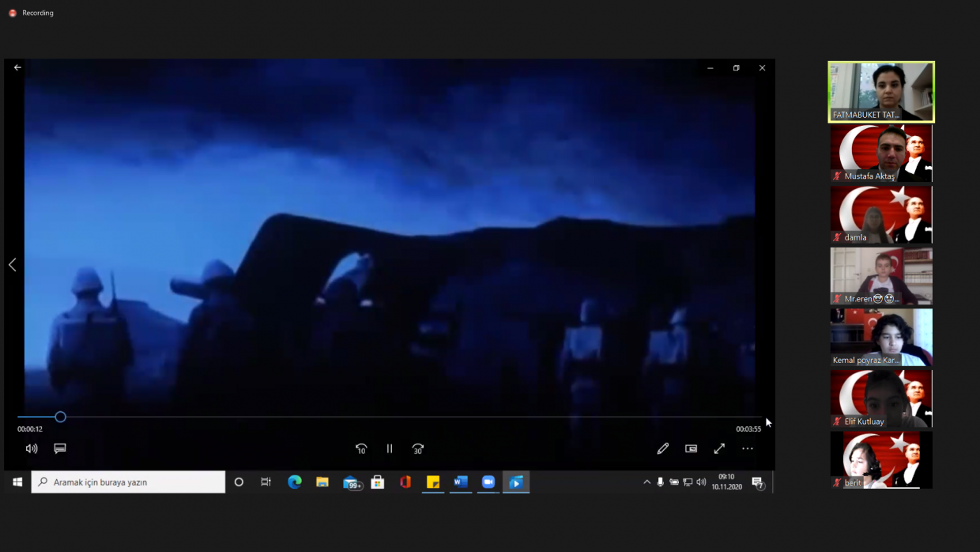Image resolution: width=980 pixels, height=552 pixels.
Task: Skip back 10 seconds in the video
Action: [361, 448]
